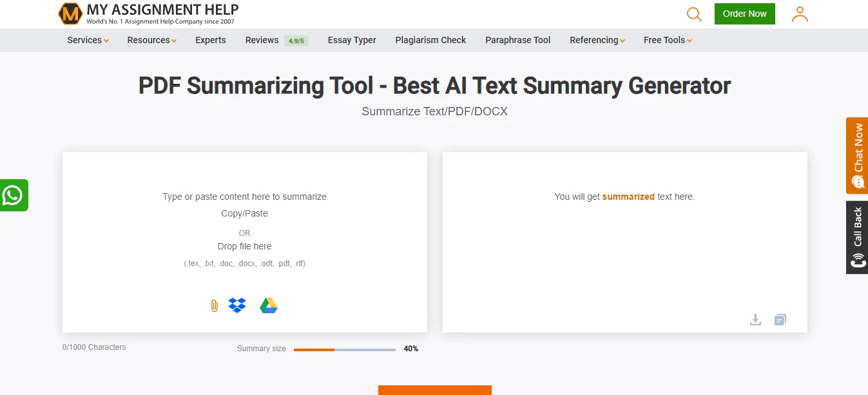Download the summarized text
The image size is (868, 395).
[756, 320]
